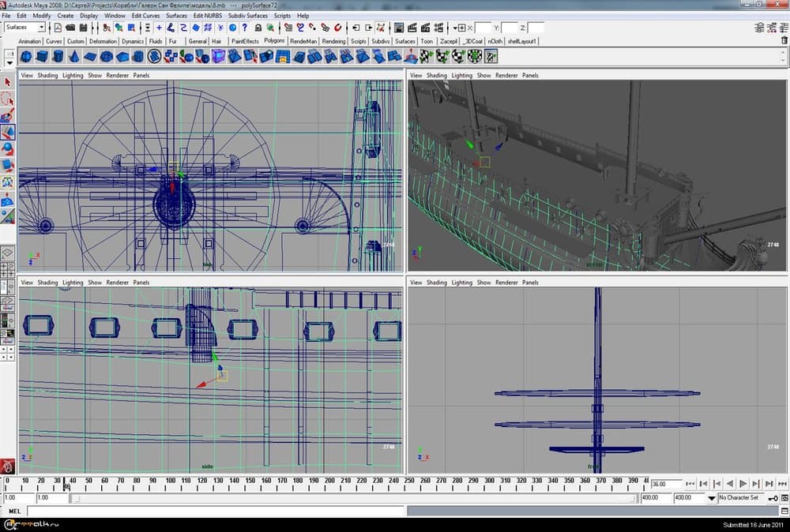Open Shading menu in perspective viewport
The height and width of the screenshot is (532, 790).
pyautogui.click(x=437, y=76)
